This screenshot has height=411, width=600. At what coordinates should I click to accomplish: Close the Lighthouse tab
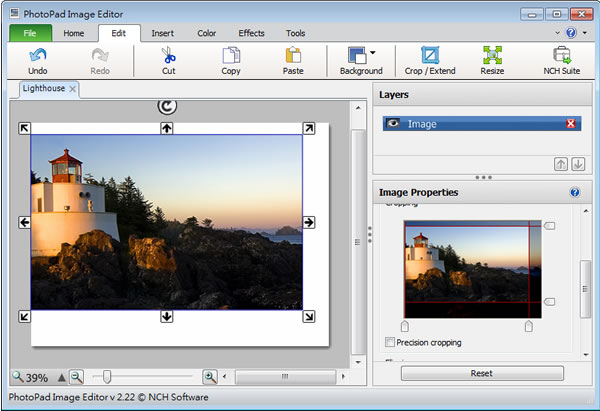(x=72, y=89)
